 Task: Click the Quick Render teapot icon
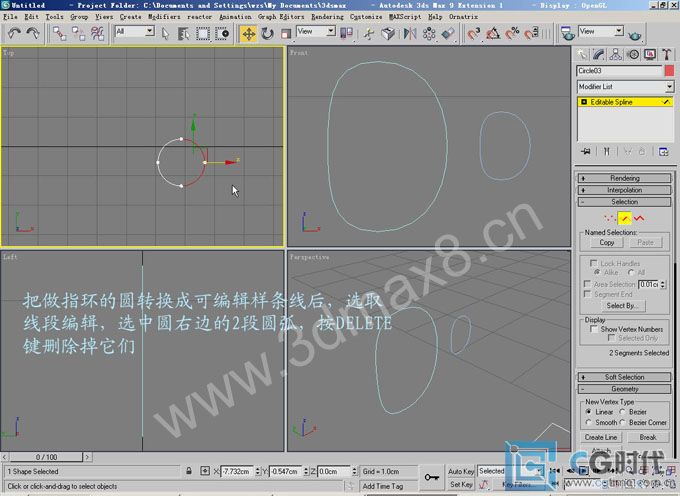click(635, 35)
